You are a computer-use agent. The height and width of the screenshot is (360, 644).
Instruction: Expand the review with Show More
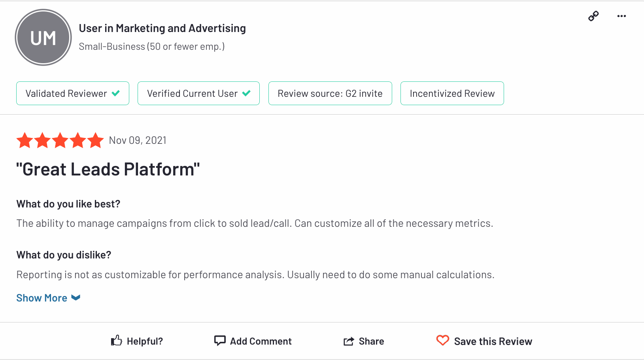click(42, 298)
